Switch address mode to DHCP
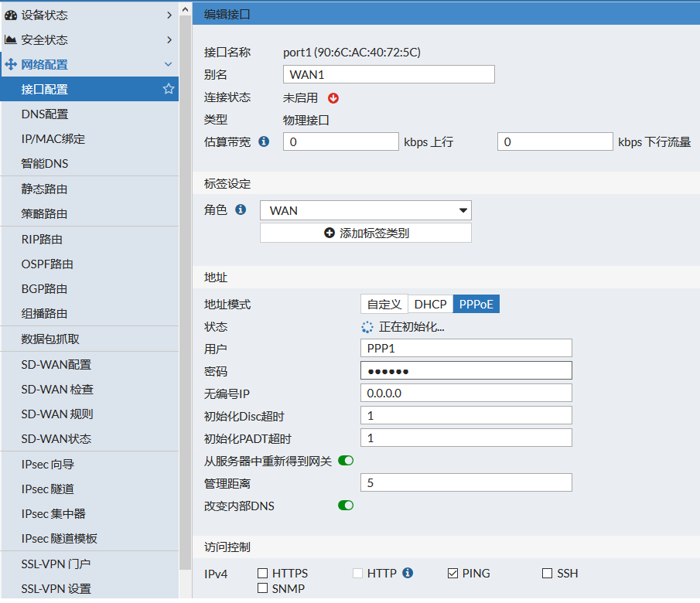Image resolution: width=700 pixels, height=603 pixels. (x=430, y=304)
